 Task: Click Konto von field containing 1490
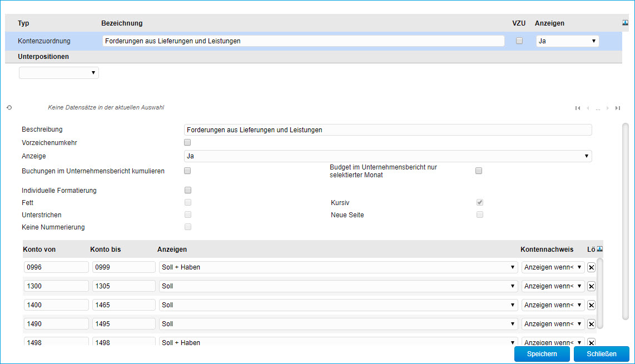(x=56, y=324)
